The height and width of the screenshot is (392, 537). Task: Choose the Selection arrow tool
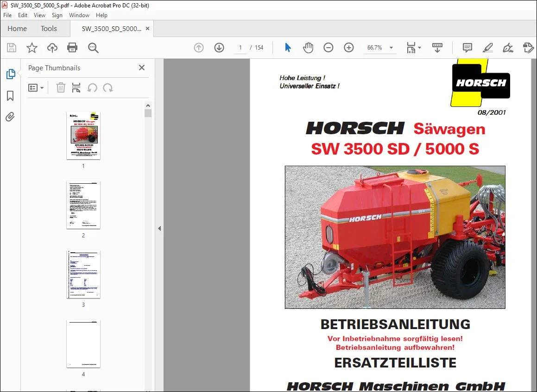point(288,48)
